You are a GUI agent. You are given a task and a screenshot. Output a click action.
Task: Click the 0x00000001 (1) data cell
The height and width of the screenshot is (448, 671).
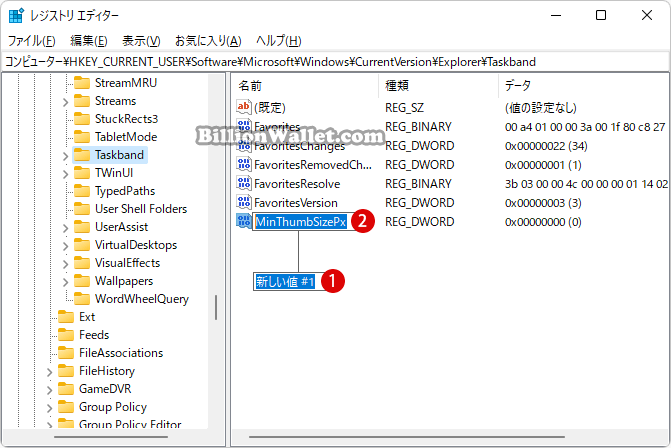543,165
